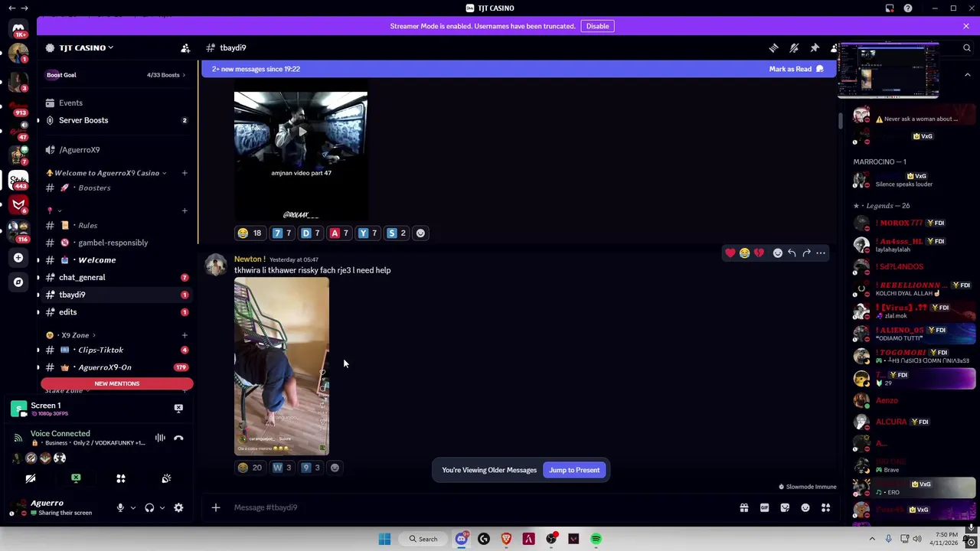Forward Newton's message with forward arrow
The width and height of the screenshot is (980, 551).
click(806, 253)
